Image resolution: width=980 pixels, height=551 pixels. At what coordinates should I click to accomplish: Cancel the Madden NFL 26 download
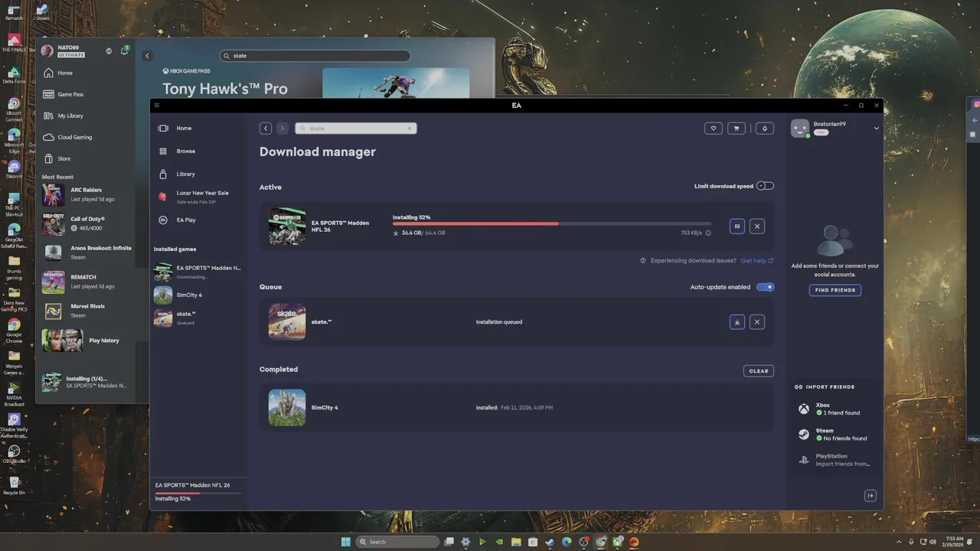coord(757,227)
